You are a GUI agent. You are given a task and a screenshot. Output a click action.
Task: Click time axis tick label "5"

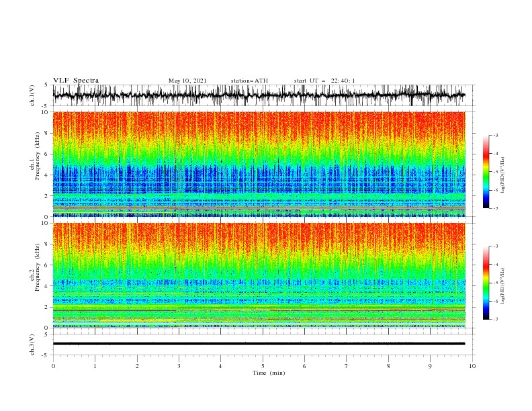coord(263,366)
